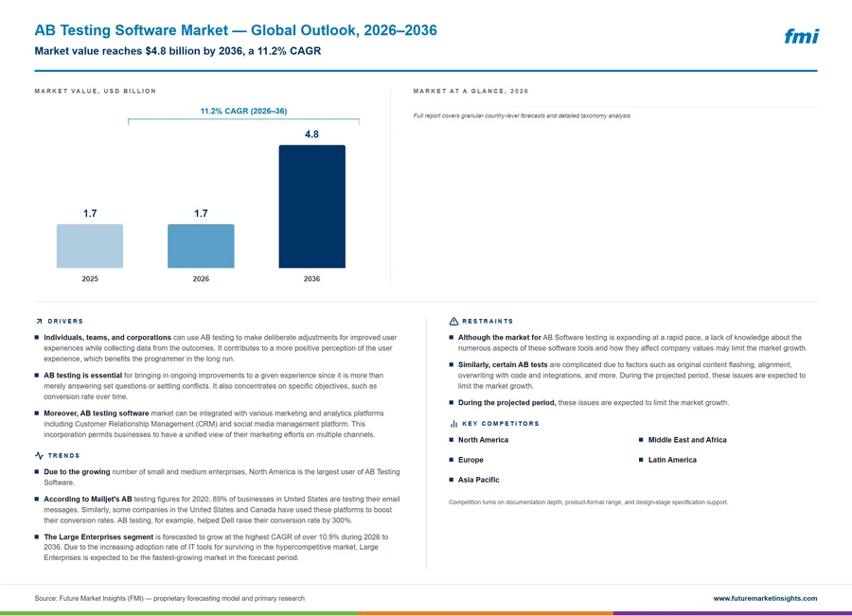Click 'Source: Future Market Insights (FMI)' footer
The image size is (852, 616).
point(169,598)
